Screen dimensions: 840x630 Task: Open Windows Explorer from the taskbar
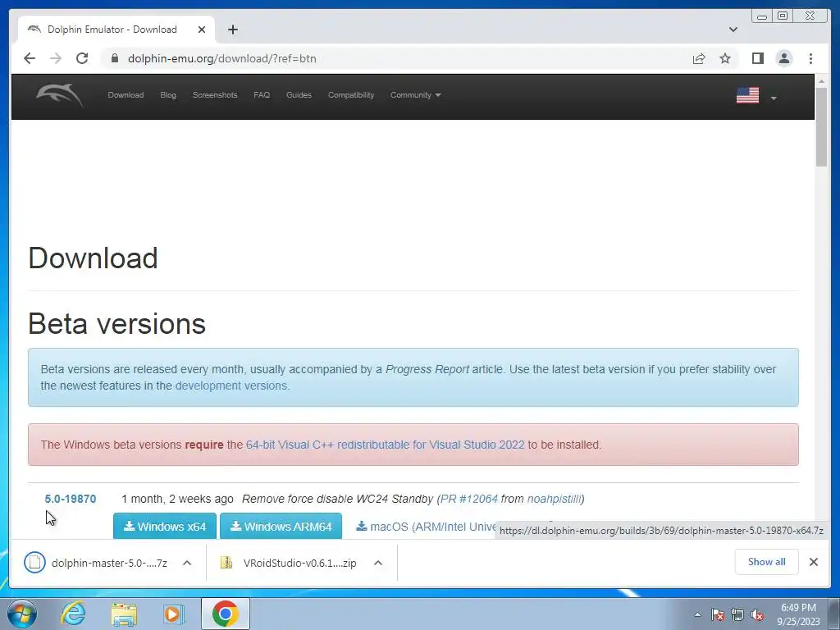click(124, 614)
